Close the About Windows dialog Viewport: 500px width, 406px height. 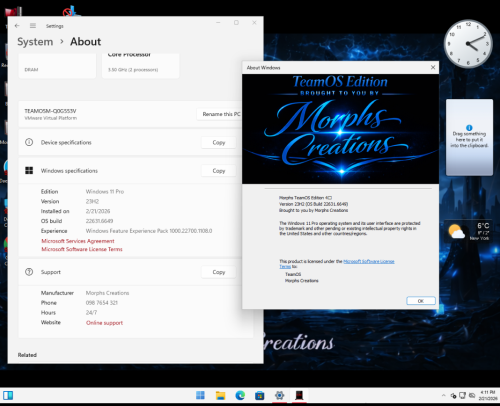click(x=433, y=67)
